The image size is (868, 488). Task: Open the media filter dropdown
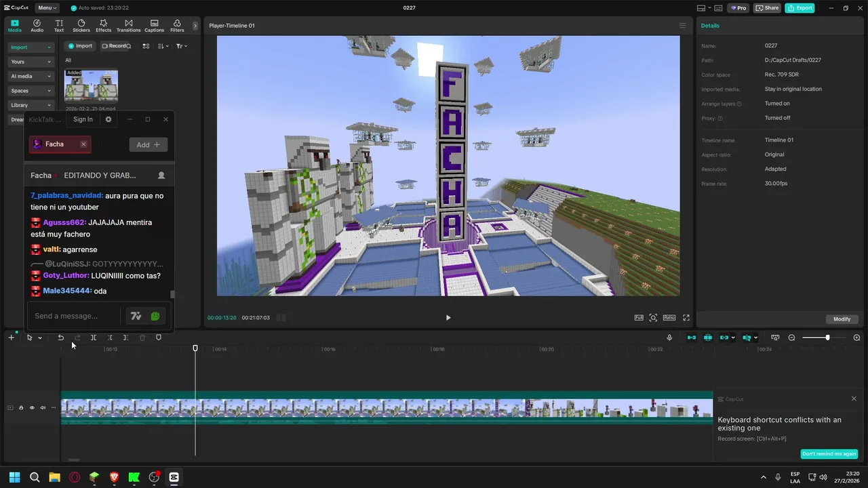[x=182, y=46]
